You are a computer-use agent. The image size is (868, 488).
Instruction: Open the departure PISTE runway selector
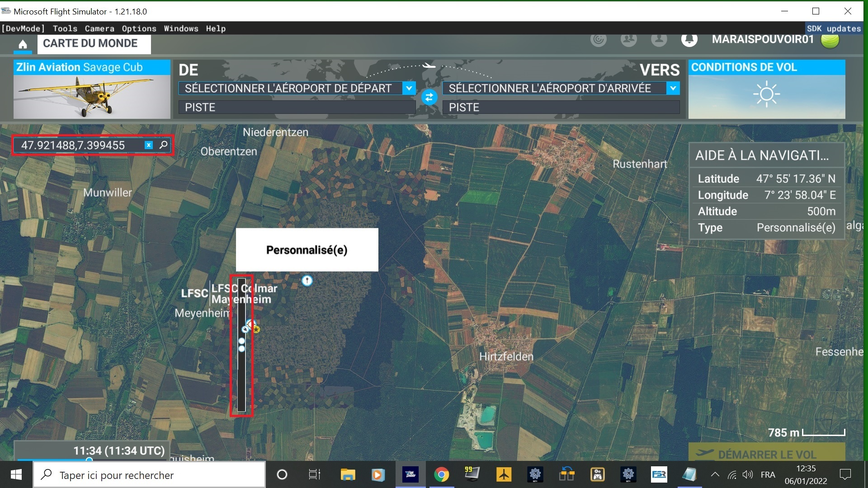tap(297, 107)
